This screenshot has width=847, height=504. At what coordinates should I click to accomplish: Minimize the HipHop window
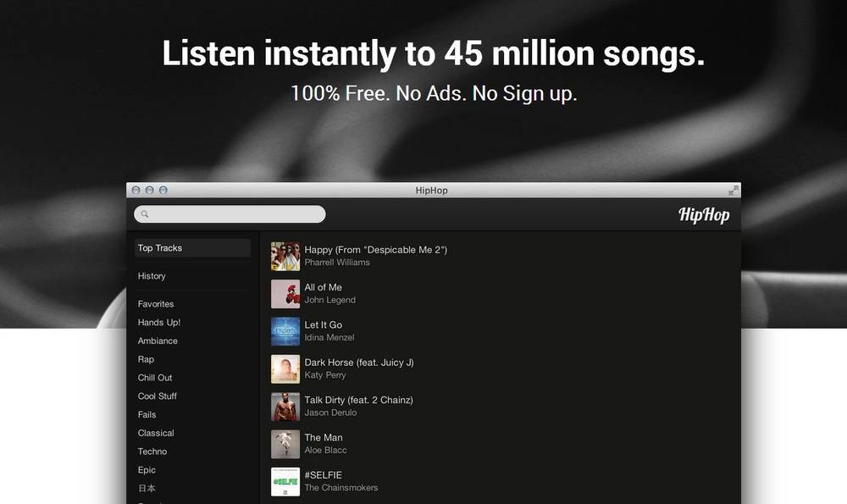coord(150,190)
